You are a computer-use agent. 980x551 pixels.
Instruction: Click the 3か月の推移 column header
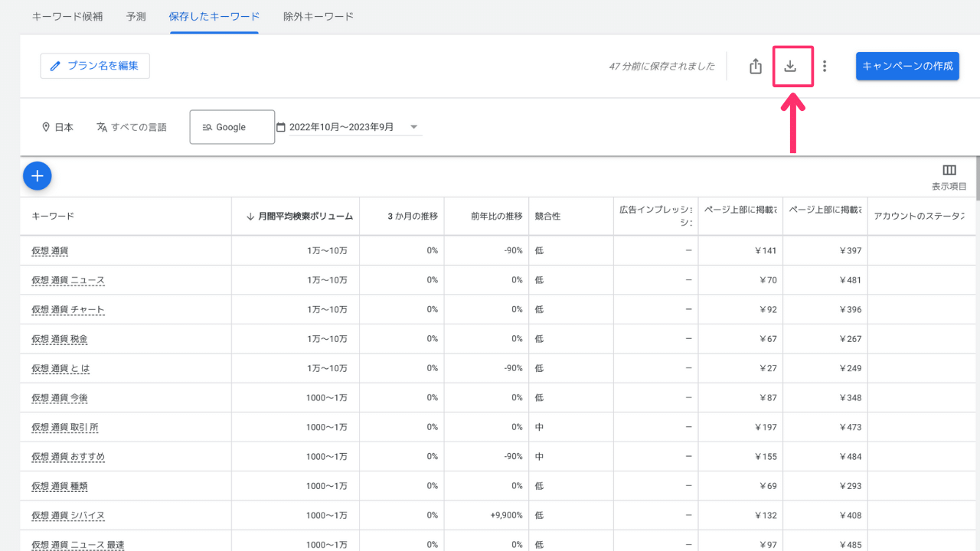click(413, 217)
